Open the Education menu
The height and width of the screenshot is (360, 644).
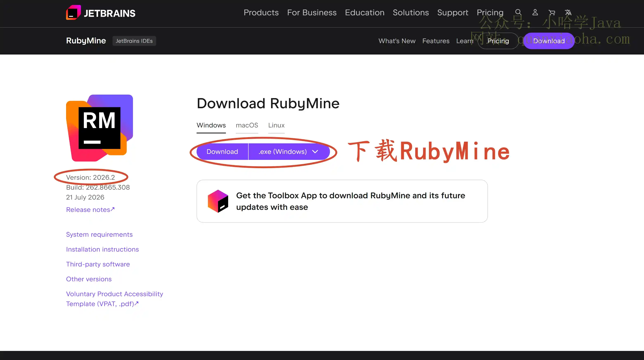click(364, 12)
